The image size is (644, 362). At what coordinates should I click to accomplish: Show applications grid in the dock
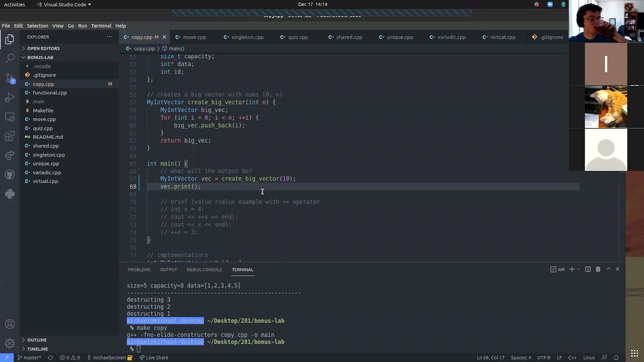(x=634, y=352)
